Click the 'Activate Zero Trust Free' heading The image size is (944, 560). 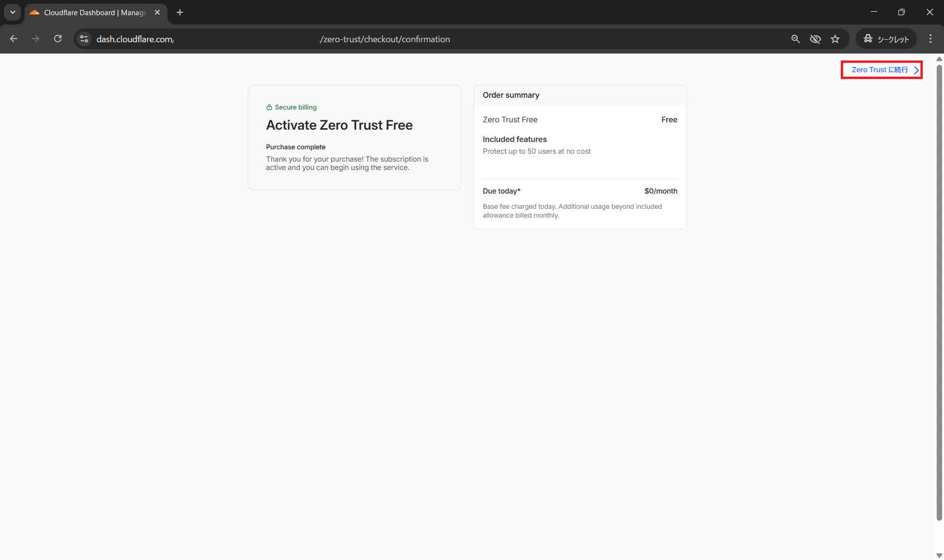point(339,125)
